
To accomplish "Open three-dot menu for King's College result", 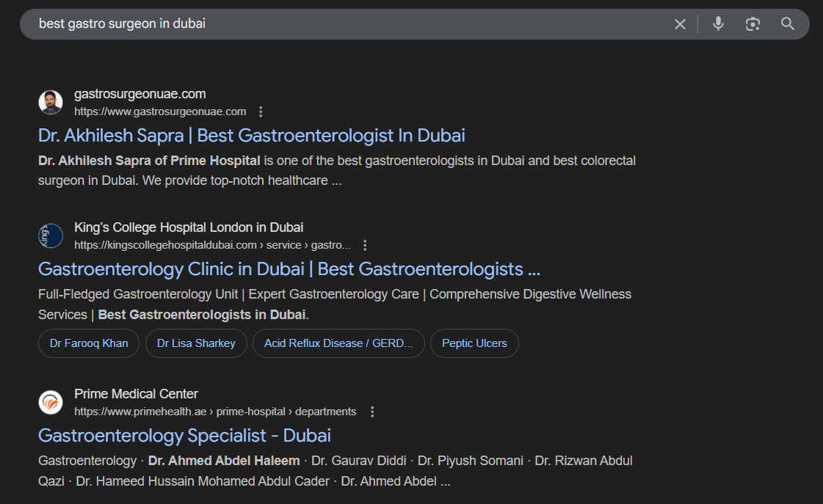I will click(x=365, y=244).
